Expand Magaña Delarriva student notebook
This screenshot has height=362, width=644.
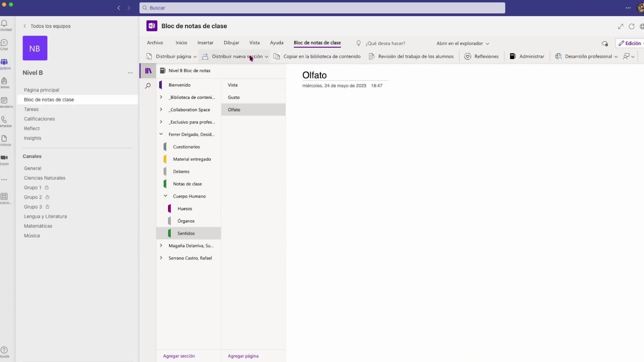pos(161,246)
